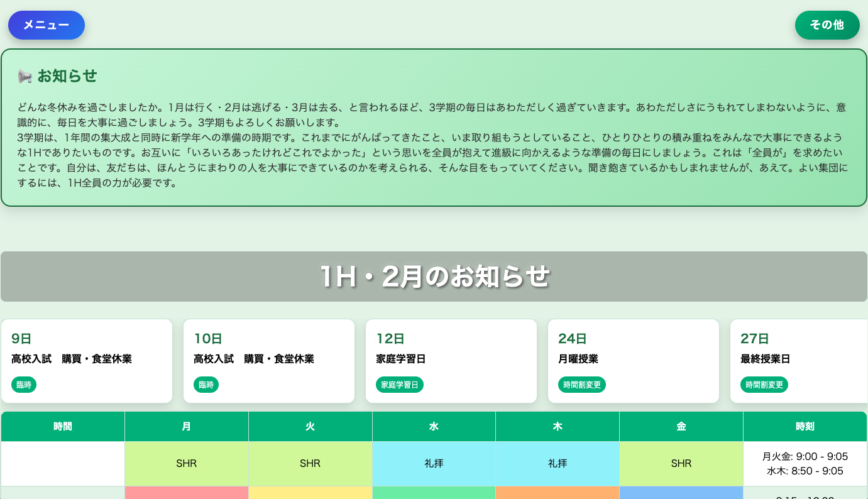The height and width of the screenshot is (499, 868).
Task: Open the メニュー button
Action: pos(46,25)
